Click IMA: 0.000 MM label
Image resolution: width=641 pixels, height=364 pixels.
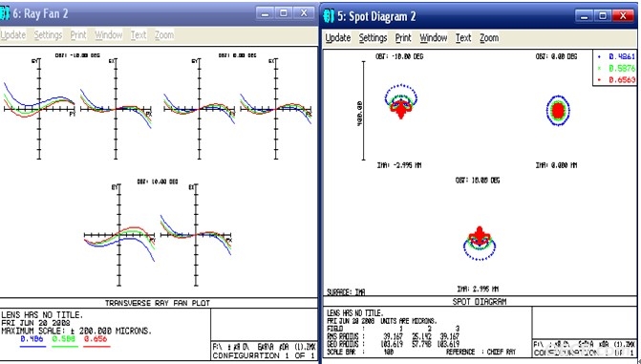point(556,165)
